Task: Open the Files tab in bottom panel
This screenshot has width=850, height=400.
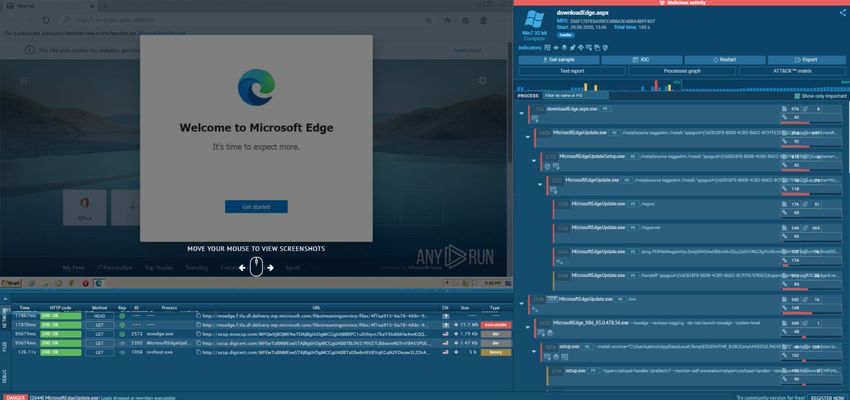Action: point(5,346)
